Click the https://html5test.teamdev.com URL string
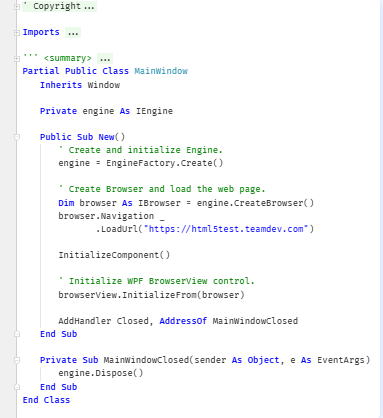Viewport: 383px width, 418px height. [x=226, y=229]
